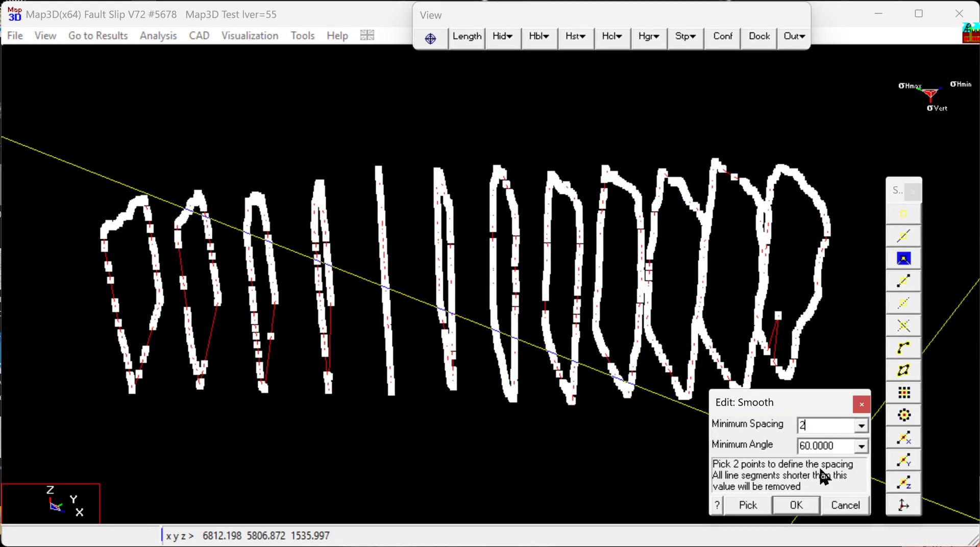Image resolution: width=980 pixels, height=547 pixels.
Task: Enable the X-axis constraint snap icon
Action: point(903,438)
